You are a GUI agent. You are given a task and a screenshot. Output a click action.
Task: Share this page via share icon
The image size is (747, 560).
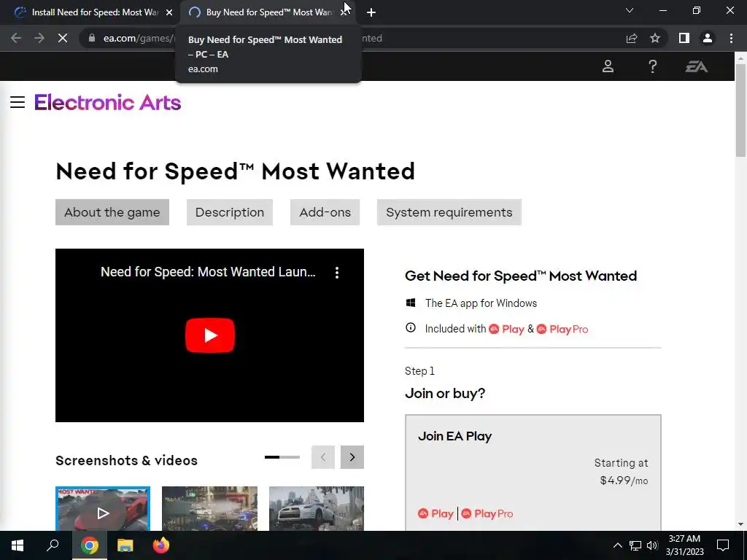click(632, 38)
